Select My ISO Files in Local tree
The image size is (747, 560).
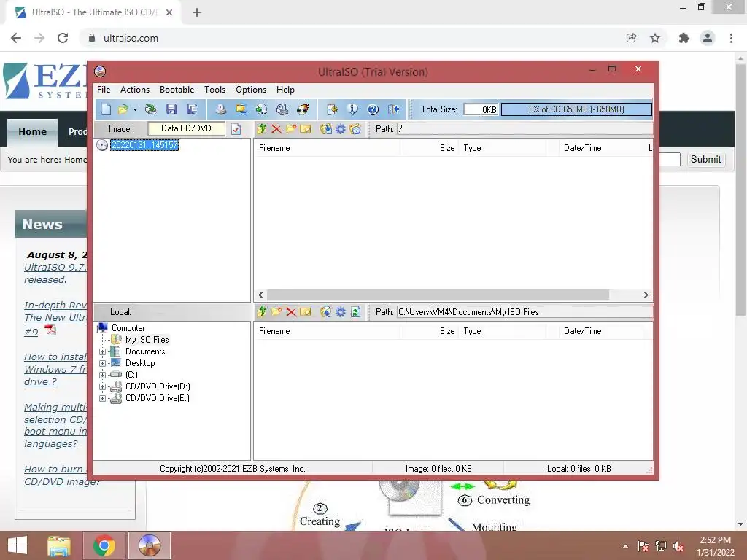click(x=147, y=340)
